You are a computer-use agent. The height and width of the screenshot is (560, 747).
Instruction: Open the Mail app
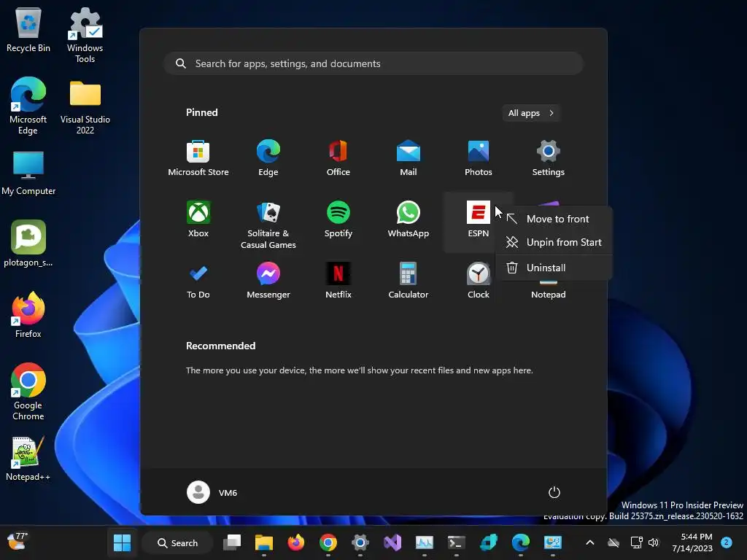tap(409, 158)
